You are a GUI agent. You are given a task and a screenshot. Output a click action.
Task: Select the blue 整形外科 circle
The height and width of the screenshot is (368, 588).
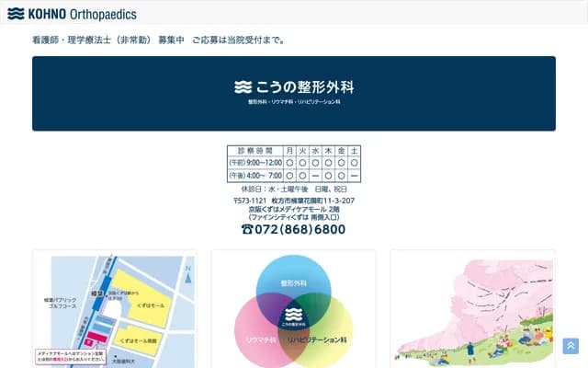[293, 281]
